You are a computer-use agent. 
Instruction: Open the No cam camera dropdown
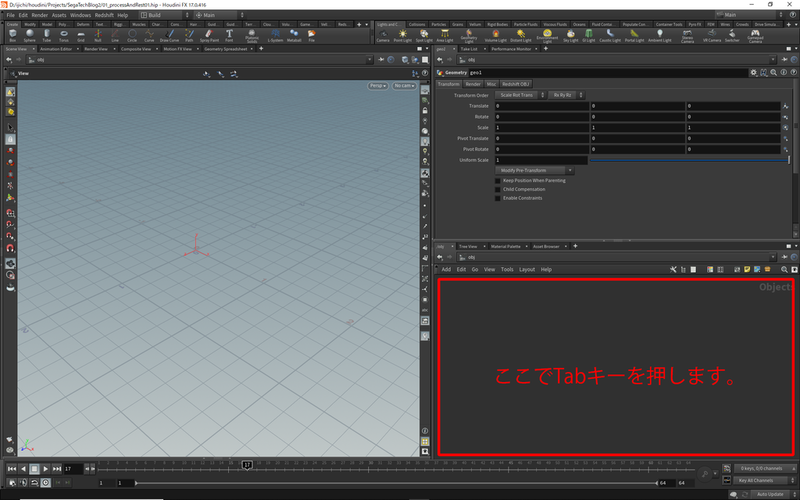(x=404, y=86)
